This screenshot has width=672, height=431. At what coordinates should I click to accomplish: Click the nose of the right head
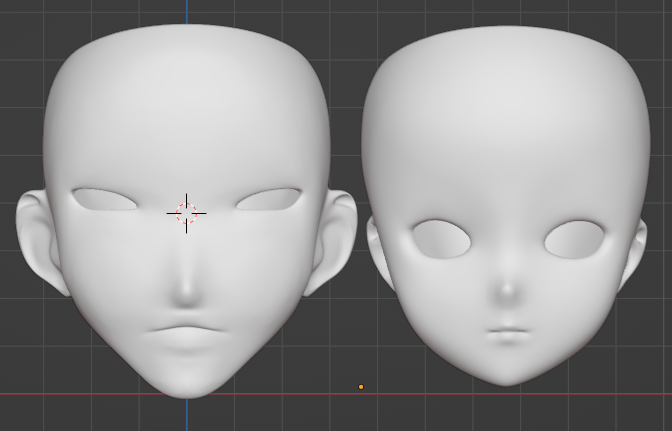pos(507,291)
